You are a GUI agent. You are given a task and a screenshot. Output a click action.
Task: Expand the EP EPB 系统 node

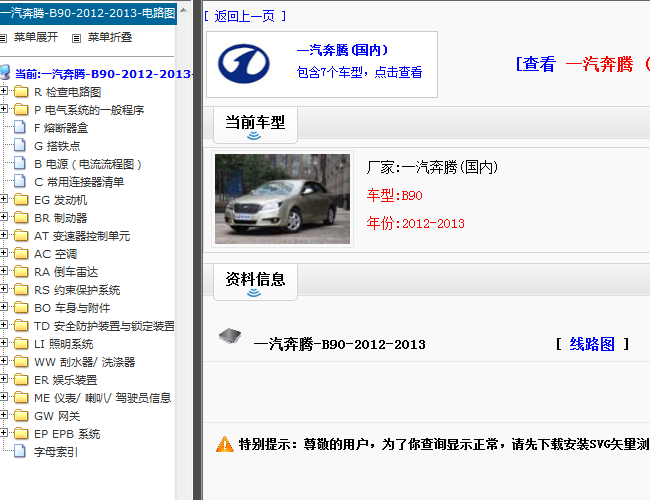pos(3,433)
